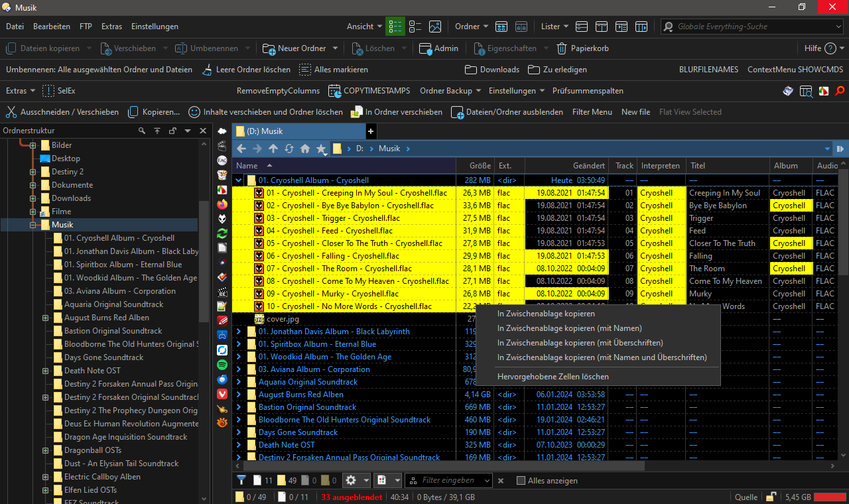Open the Neuer Ordner dropdown arrow
The width and height of the screenshot is (849, 504).
(x=336, y=48)
